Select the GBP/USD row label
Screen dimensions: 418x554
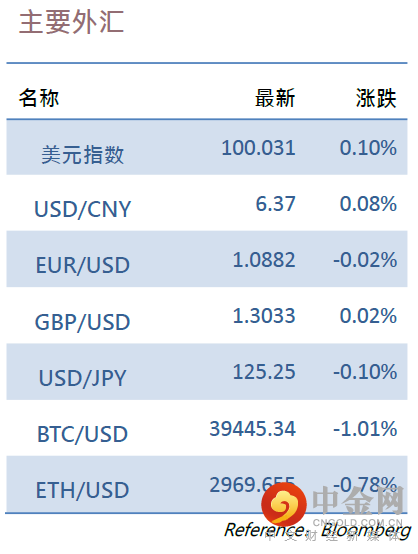pos(83,322)
